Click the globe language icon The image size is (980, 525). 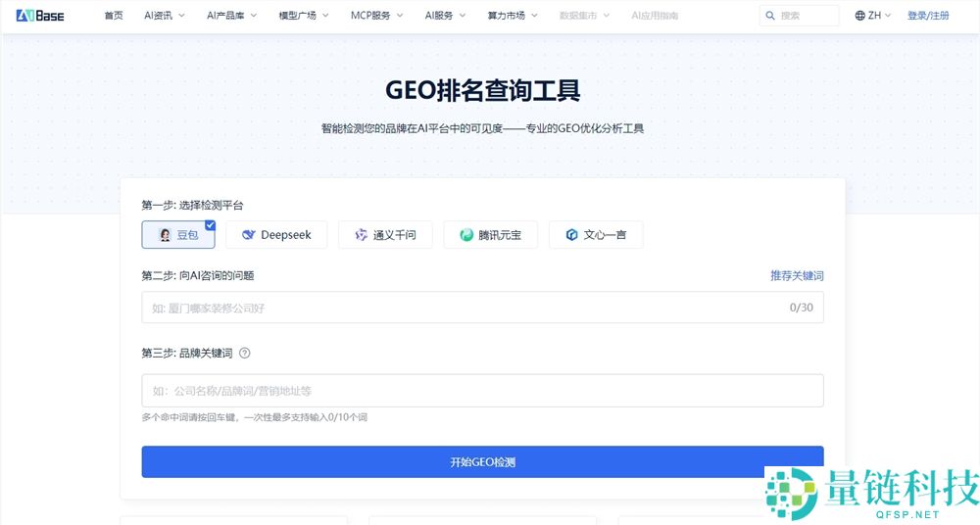(x=860, y=16)
